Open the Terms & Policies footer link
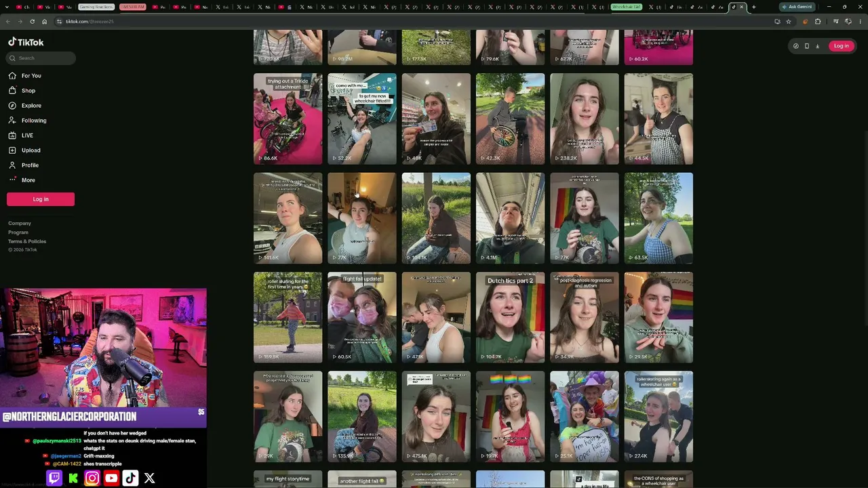This screenshot has width=868, height=488. [x=27, y=241]
